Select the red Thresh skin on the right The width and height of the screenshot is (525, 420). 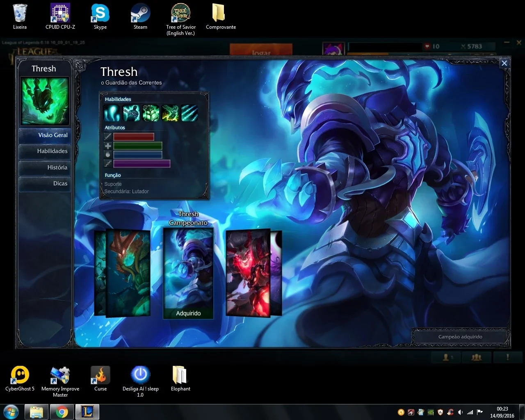[248, 273]
